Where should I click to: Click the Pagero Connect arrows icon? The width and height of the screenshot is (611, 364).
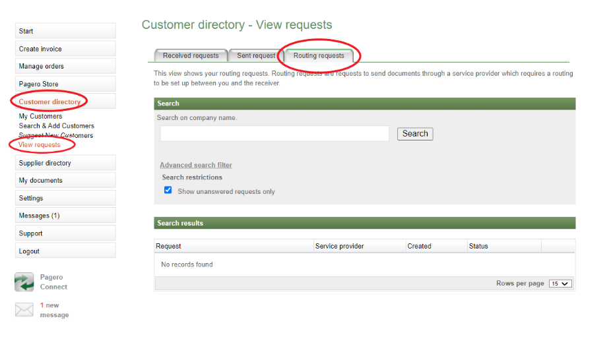tap(24, 282)
